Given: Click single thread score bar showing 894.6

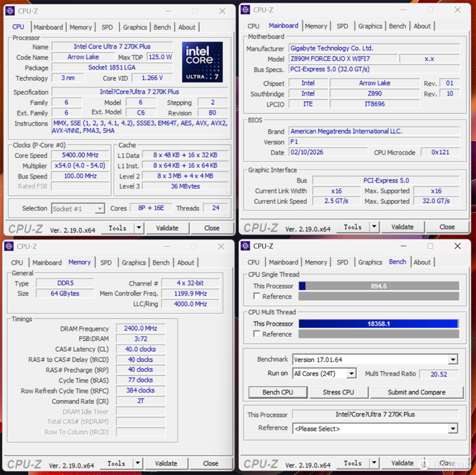Looking at the screenshot, I should (x=379, y=286).
